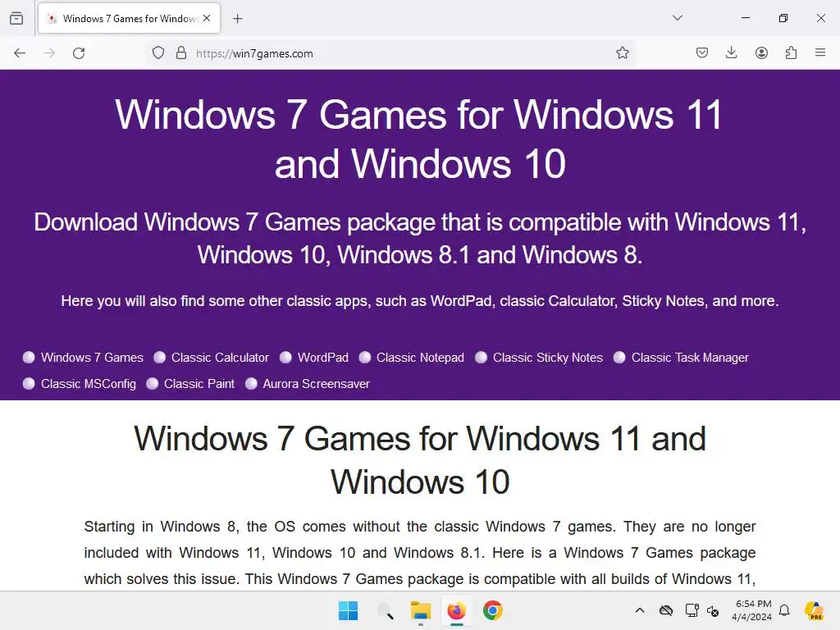The height and width of the screenshot is (630, 840).
Task: Click bullet icon beside Classic Paint
Action: point(152,384)
